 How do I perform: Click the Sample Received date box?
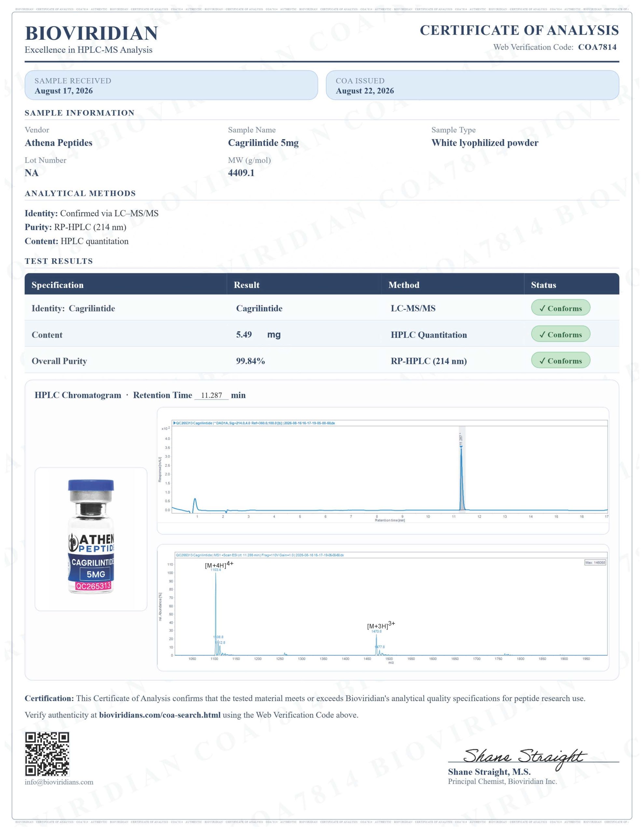pyautogui.click(x=171, y=85)
